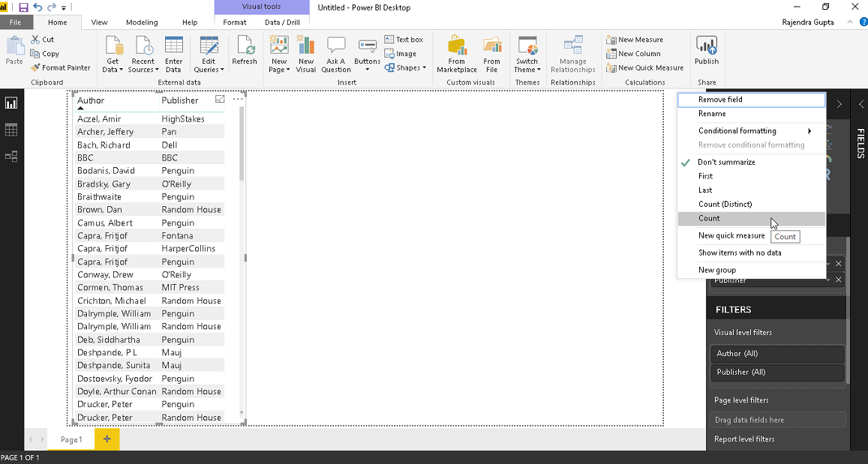Switch to Report view in left sidebar
The width and height of the screenshot is (868, 464).
pyautogui.click(x=11, y=103)
